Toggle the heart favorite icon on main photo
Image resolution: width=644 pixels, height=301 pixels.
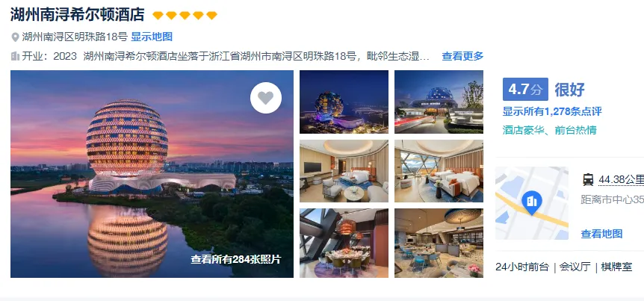[266, 98]
